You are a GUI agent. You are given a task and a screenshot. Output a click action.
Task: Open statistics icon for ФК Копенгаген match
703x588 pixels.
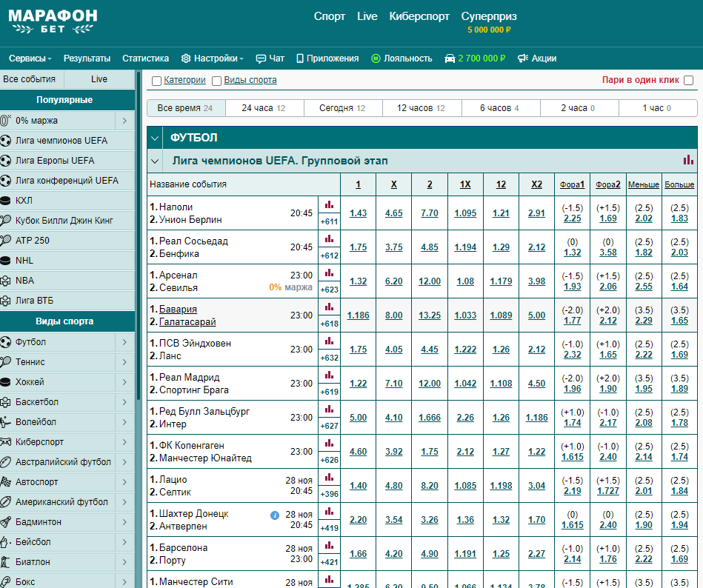pyautogui.click(x=329, y=444)
